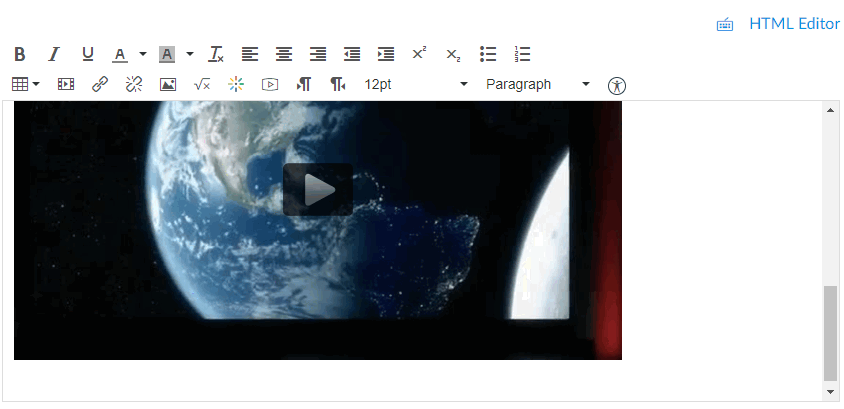
Task: Open the table insert menu
Action: 25,84
